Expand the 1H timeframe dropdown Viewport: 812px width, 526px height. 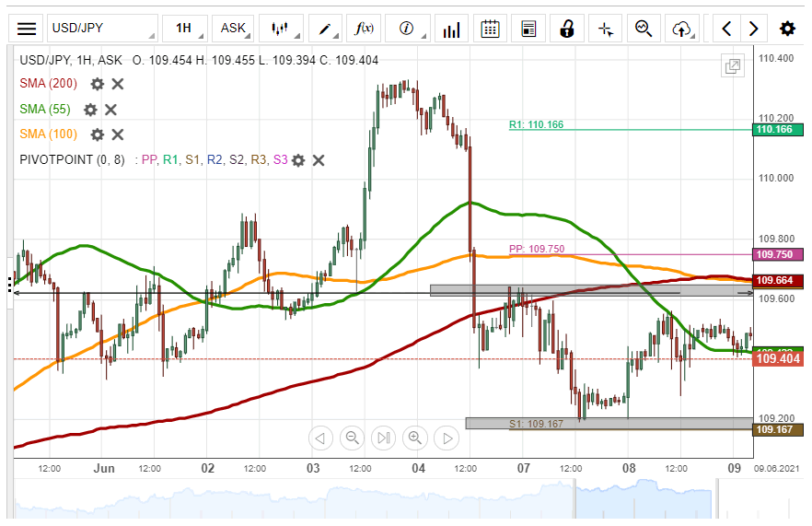185,29
